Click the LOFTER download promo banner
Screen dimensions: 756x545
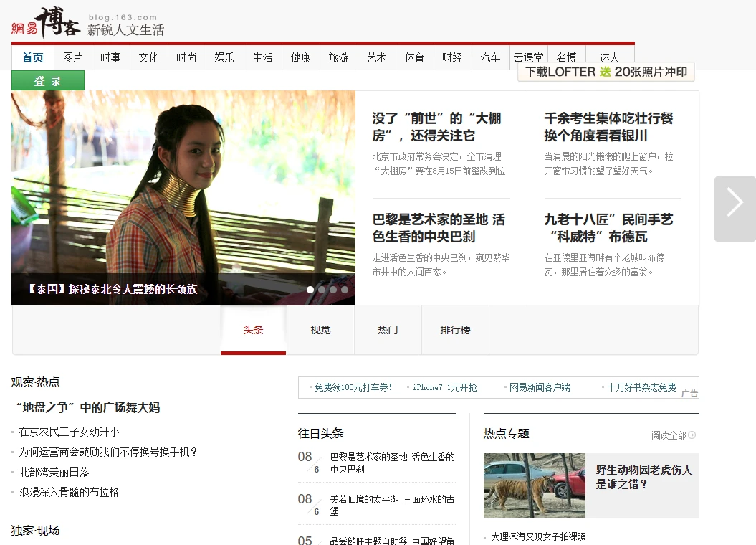pos(606,72)
